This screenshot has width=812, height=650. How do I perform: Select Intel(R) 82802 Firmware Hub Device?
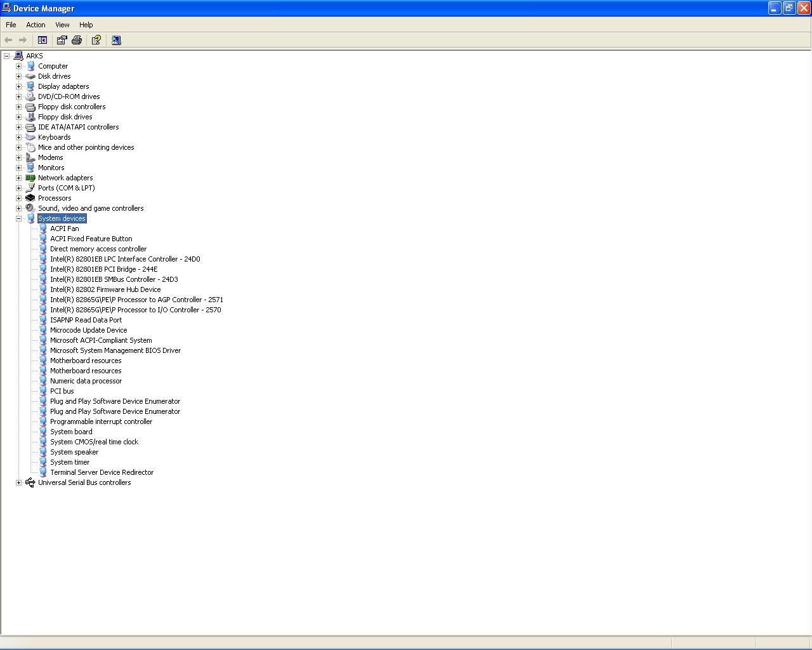(105, 289)
